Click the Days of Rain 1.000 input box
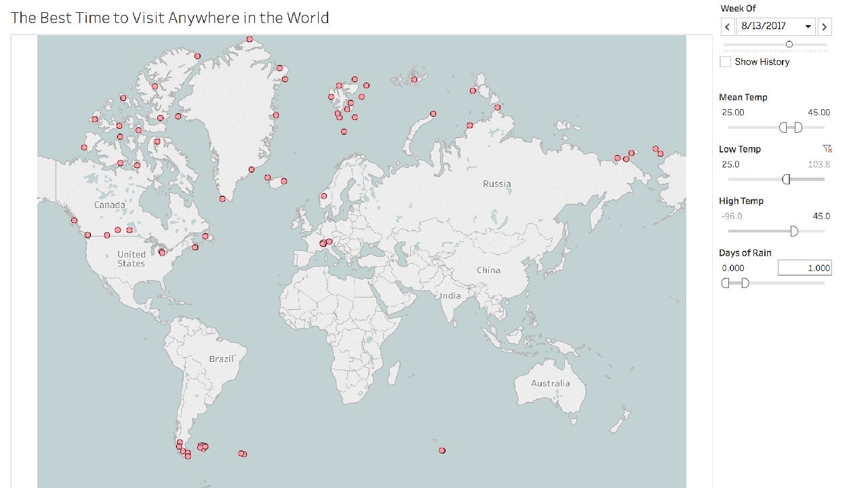868x488 pixels. point(804,268)
